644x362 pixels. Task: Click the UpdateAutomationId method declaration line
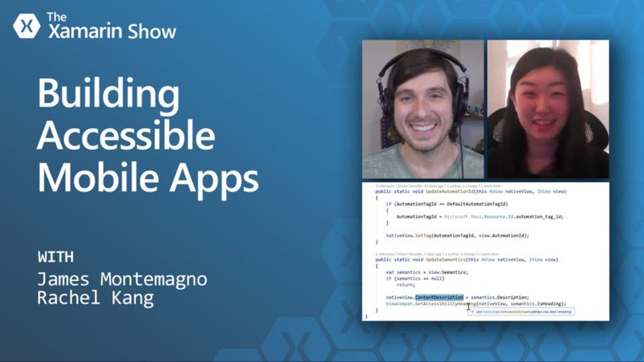coord(471,191)
